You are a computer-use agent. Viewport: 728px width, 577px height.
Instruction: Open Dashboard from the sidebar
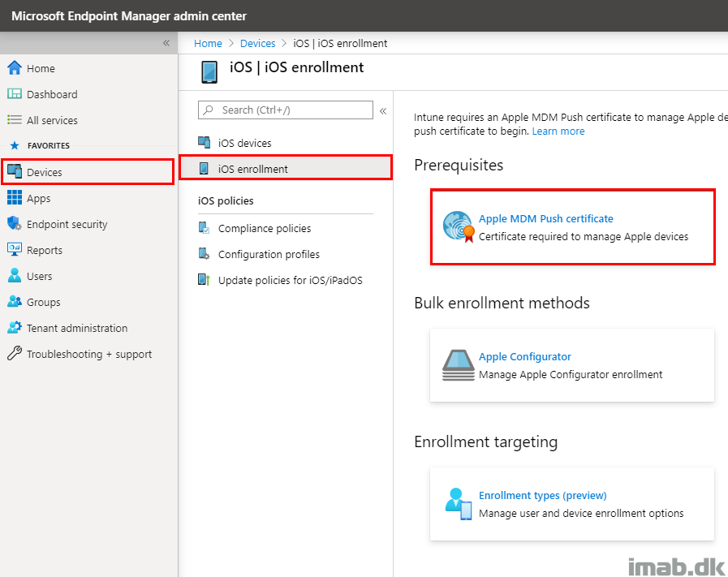(52, 94)
